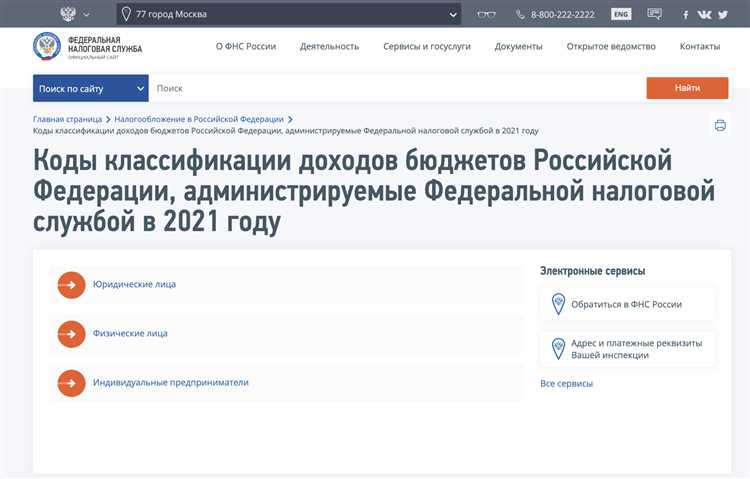
Task: Open the Контакты menu
Action: click(700, 46)
